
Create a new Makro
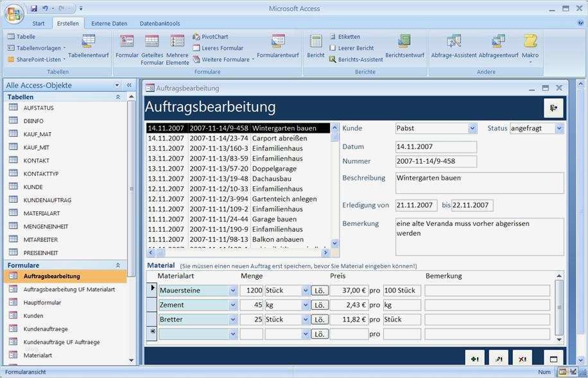pyautogui.click(x=530, y=46)
